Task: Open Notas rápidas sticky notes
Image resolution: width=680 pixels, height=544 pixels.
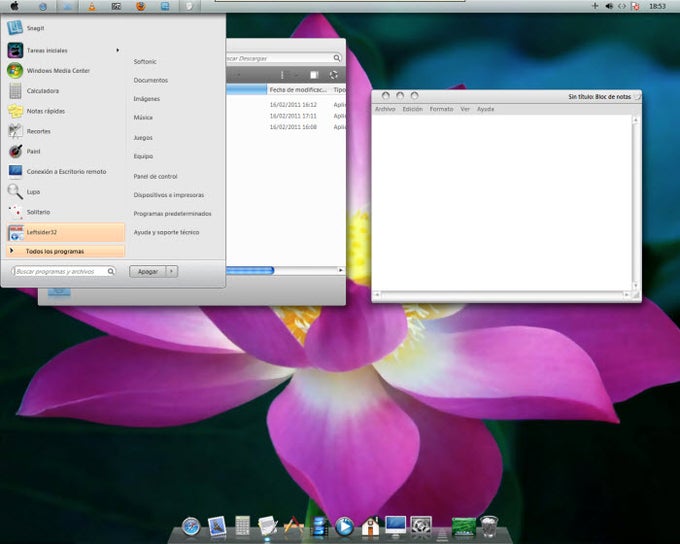Action: click(x=45, y=111)
